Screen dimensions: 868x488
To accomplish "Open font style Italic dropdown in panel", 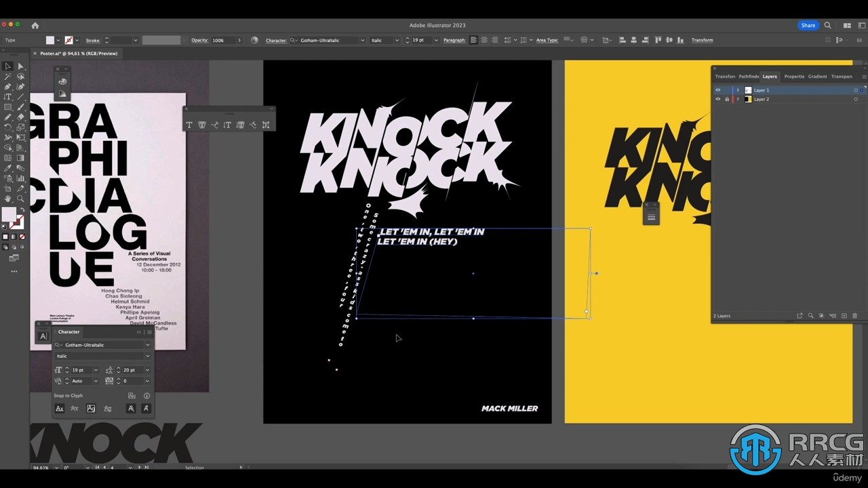I will click(148, 356).
